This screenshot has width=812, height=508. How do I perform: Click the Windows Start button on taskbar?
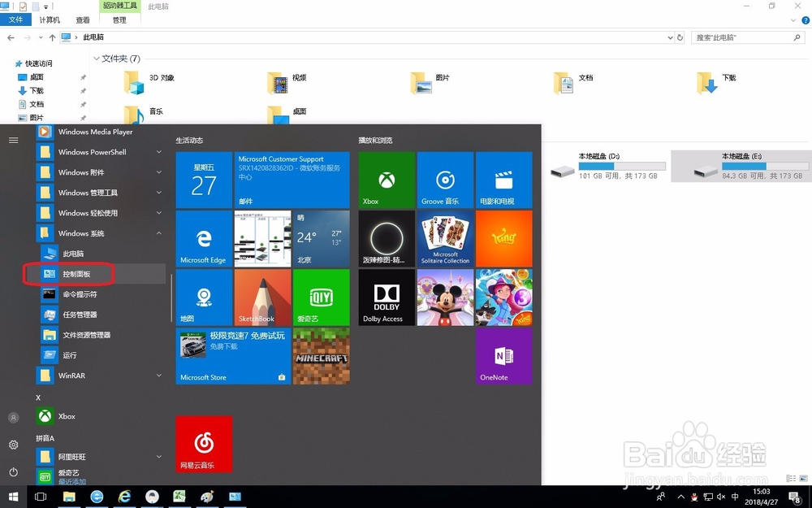pos(14,497)
